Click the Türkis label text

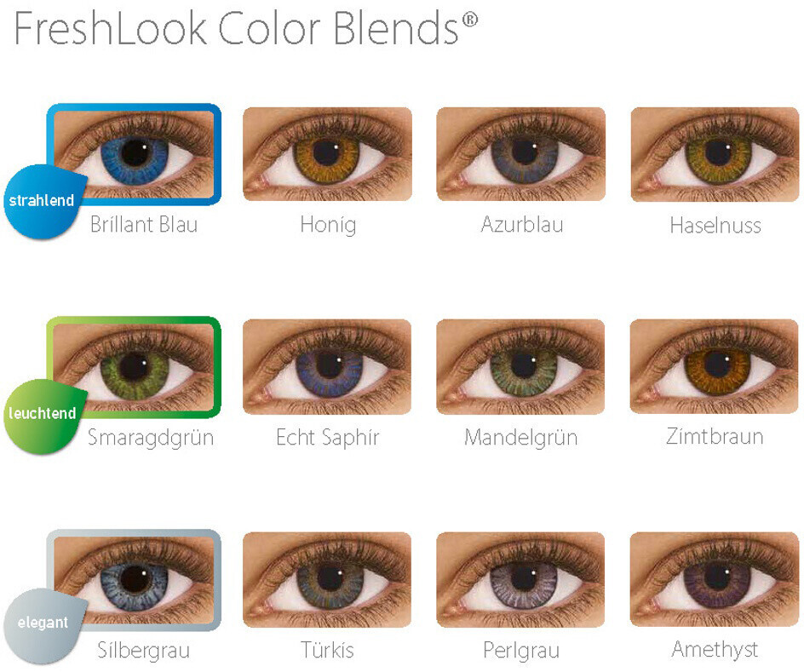tap(328, 650)
